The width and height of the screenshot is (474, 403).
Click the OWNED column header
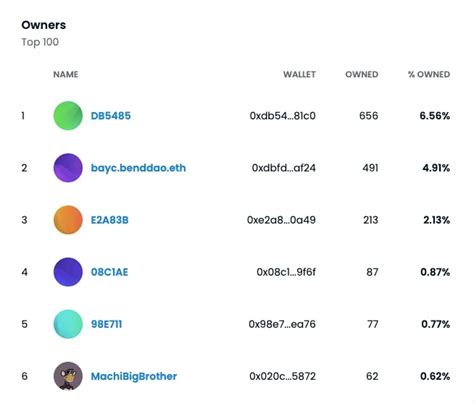click(x=362, y=74)
